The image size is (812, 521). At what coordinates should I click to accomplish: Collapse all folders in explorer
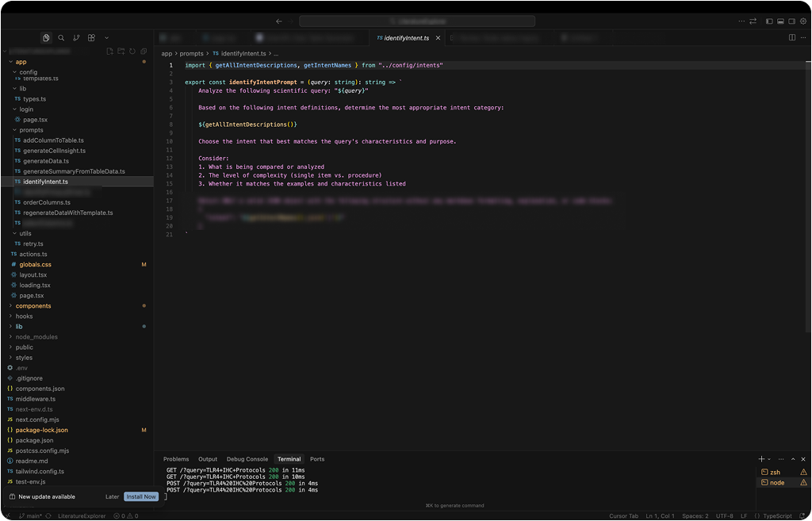tap(144, 52)
